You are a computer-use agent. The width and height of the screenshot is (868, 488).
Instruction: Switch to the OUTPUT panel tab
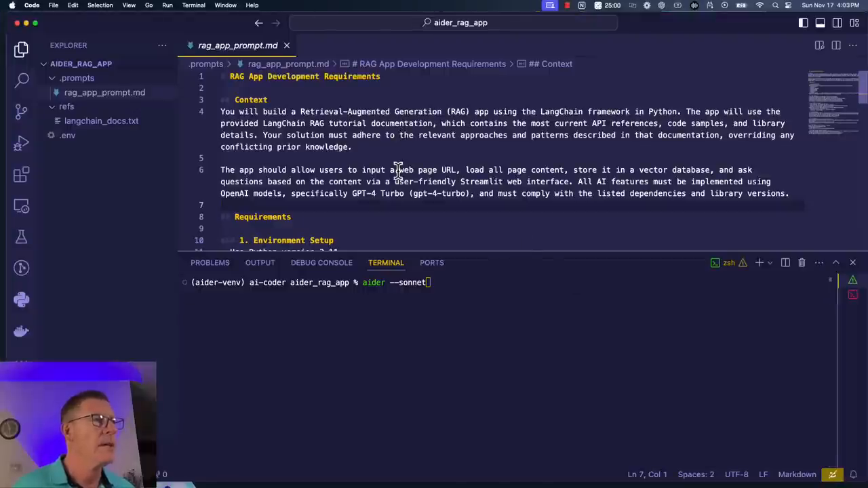[260, 262]
